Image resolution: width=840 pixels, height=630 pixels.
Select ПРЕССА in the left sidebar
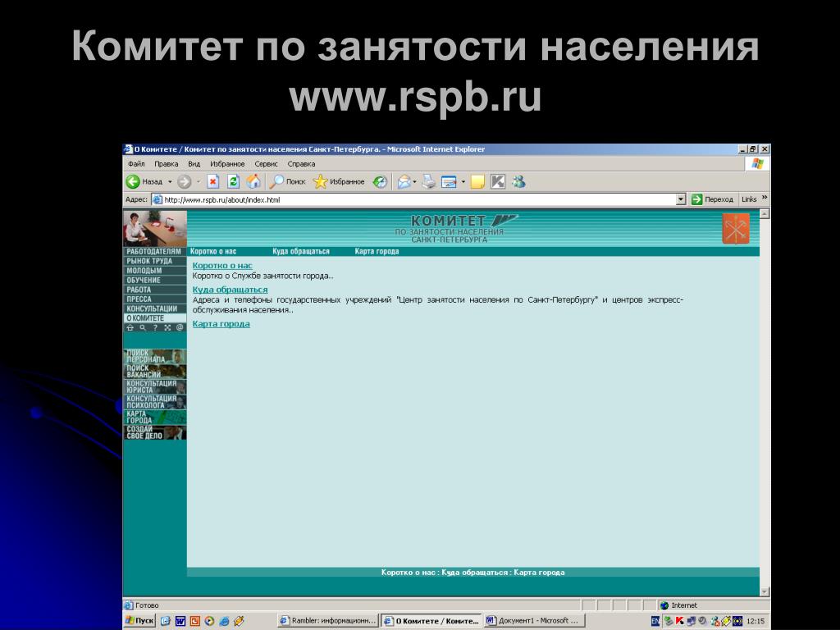click(154, 299)
